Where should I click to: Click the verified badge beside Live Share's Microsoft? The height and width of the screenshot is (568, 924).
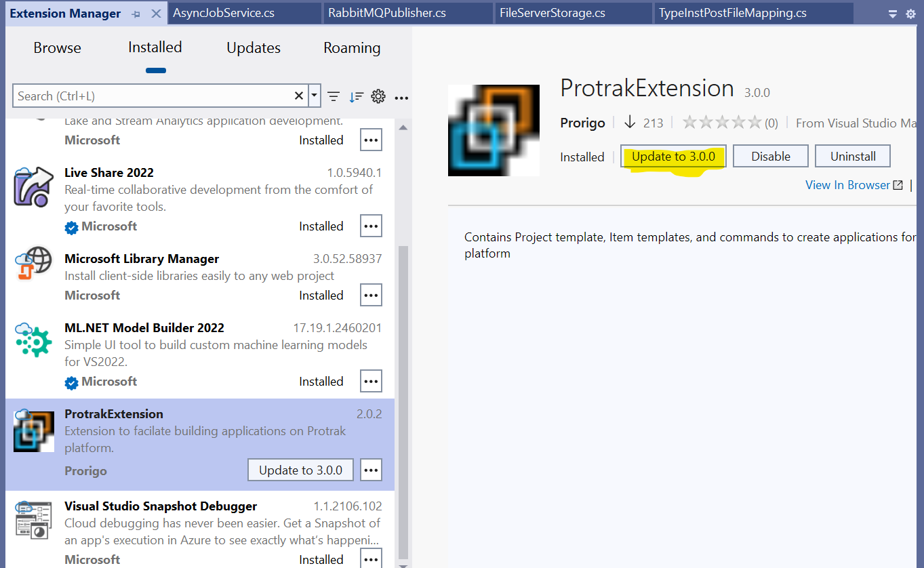point(71,227)
